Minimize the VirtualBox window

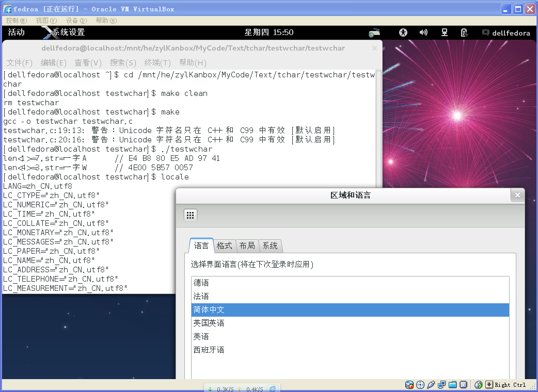506,9
